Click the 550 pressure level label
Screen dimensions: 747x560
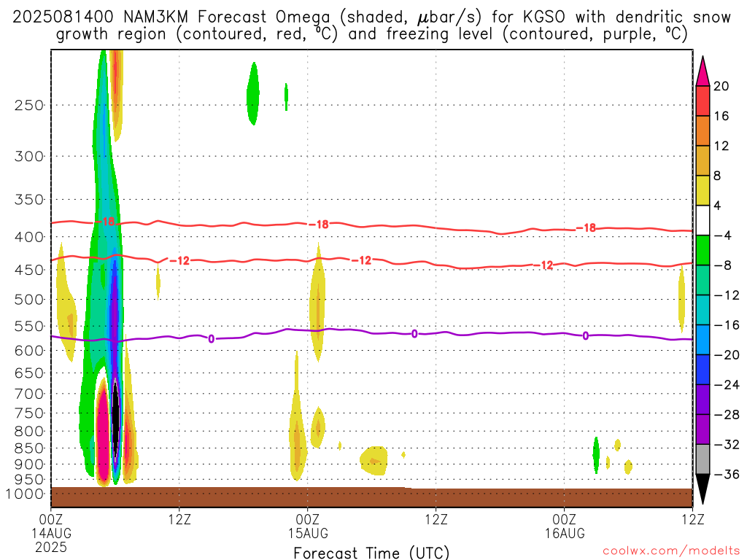[29, 326]
